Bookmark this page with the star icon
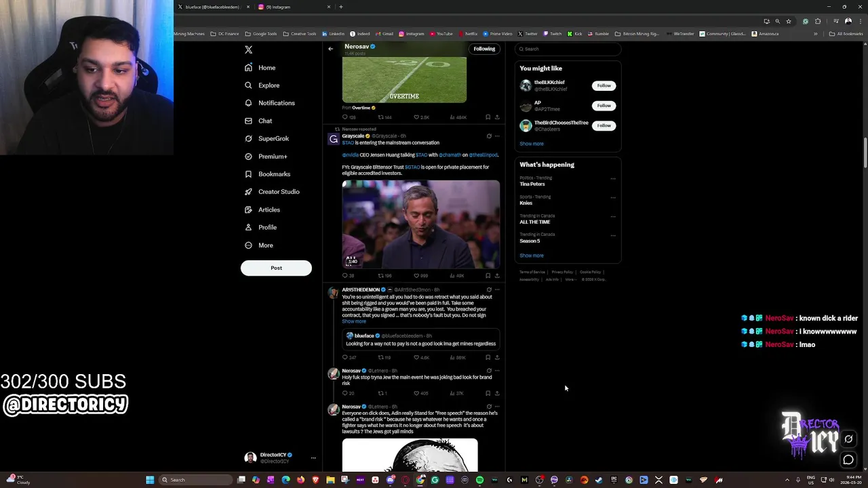 (788, 21)
